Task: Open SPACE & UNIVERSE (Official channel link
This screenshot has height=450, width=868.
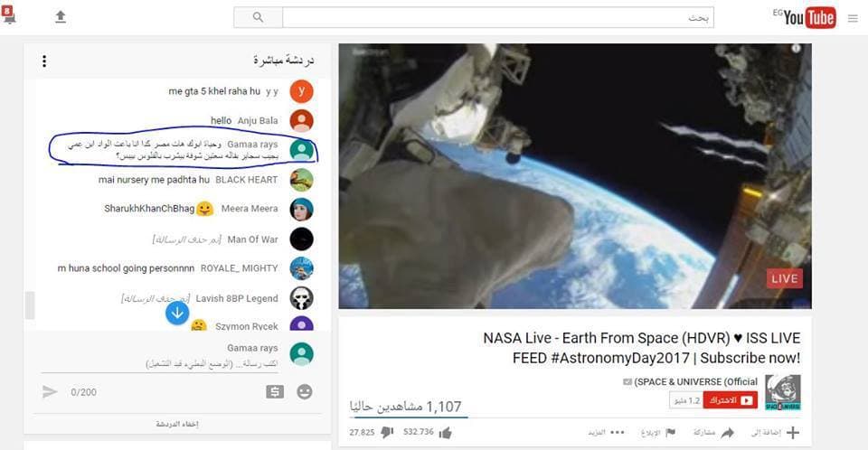Action: tap(696, 381)
